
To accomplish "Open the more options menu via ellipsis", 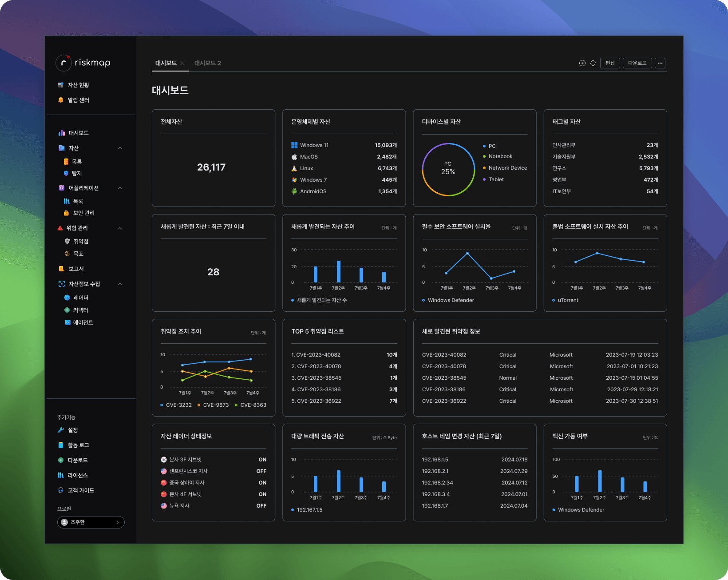I will click(660, 63).
